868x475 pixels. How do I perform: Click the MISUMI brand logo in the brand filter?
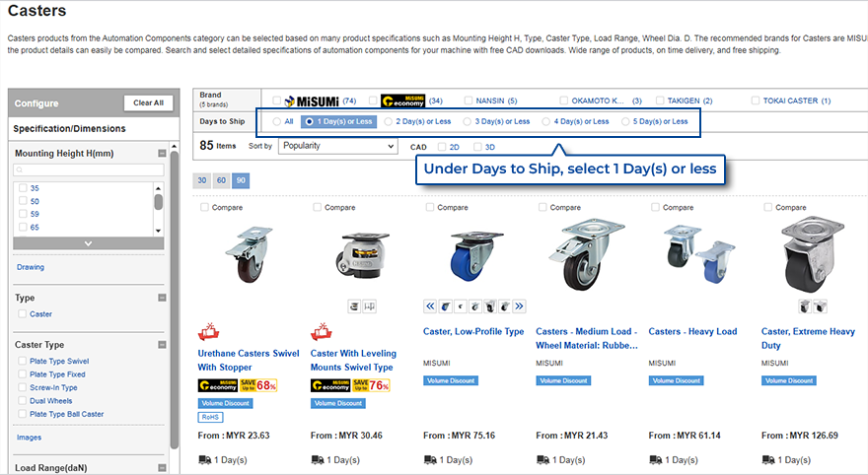[312, 102]
